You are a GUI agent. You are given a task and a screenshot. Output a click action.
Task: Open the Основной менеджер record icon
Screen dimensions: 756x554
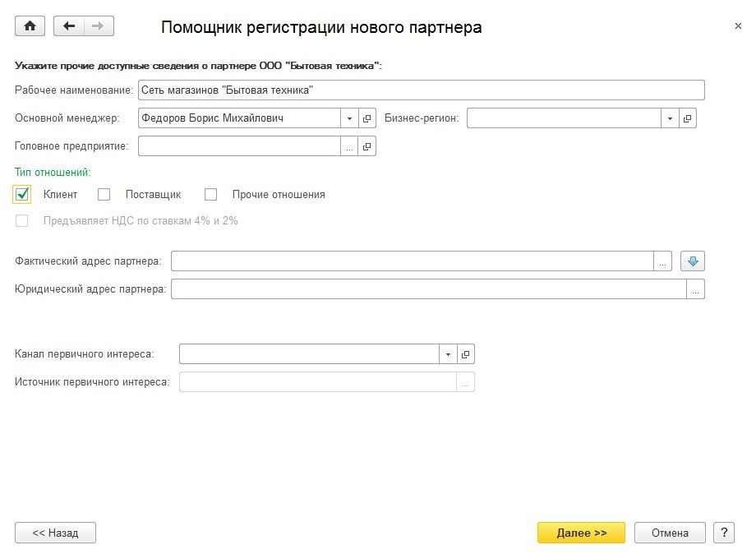pyautogui.click(x=367, y=118)
